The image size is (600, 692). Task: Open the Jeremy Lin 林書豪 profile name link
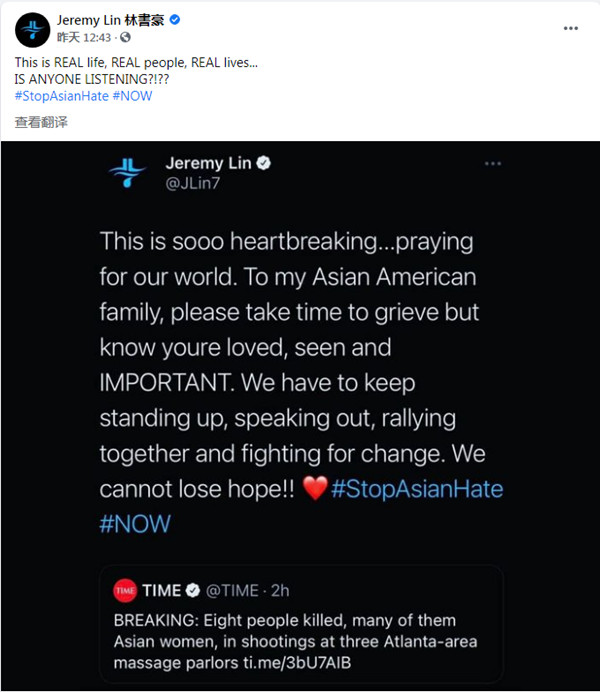[110, 20]
